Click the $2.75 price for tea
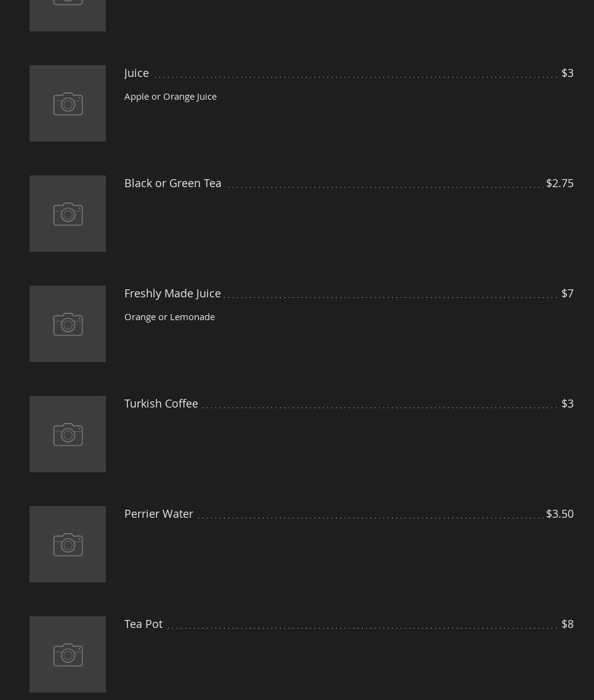Viewport: 594px width, 700px height. 560,183
